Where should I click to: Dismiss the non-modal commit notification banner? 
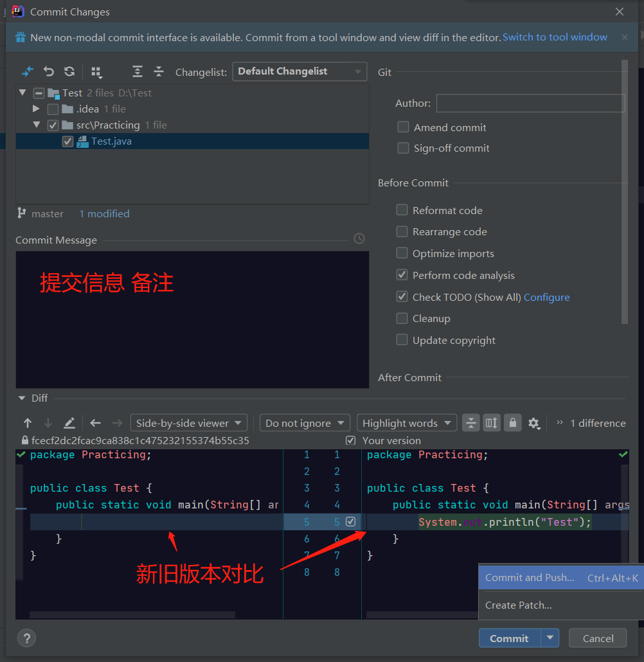click(x=625, y=37)
